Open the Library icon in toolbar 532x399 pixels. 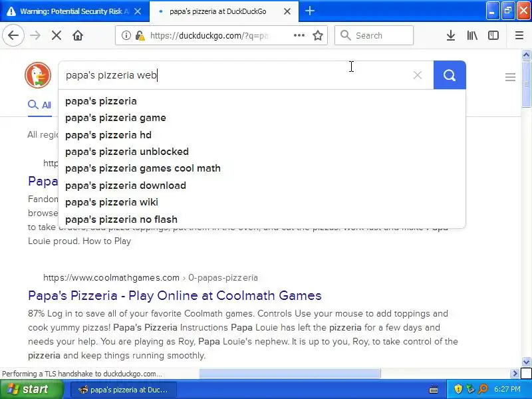click(472, 35)
